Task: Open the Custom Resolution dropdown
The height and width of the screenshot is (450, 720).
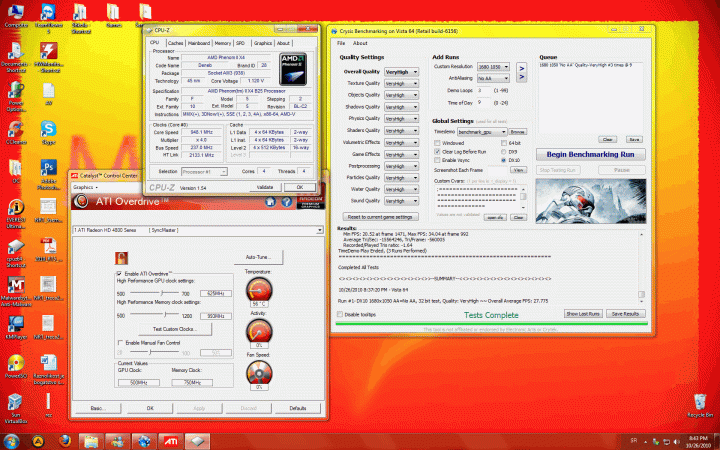Action: tap(494, 67)
